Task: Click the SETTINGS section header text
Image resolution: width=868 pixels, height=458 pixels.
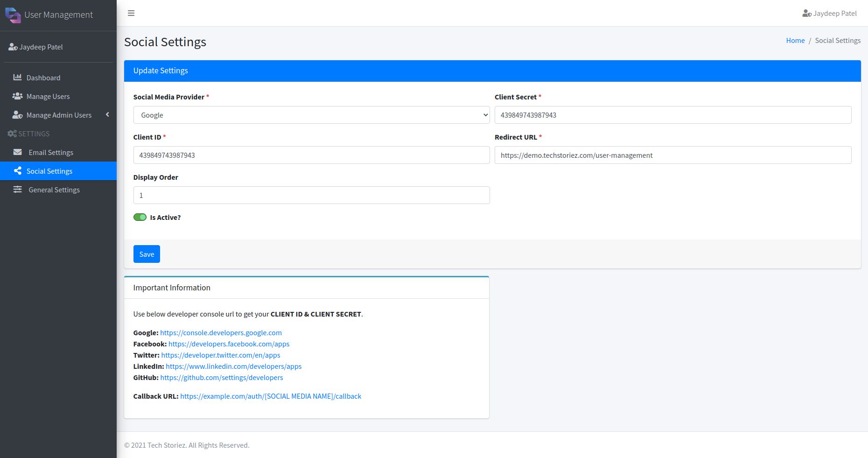Action: (34, 134)
